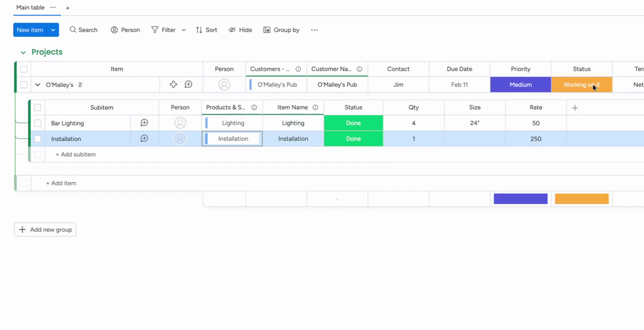Add a new column to the subitems table

tap(575, 107)
